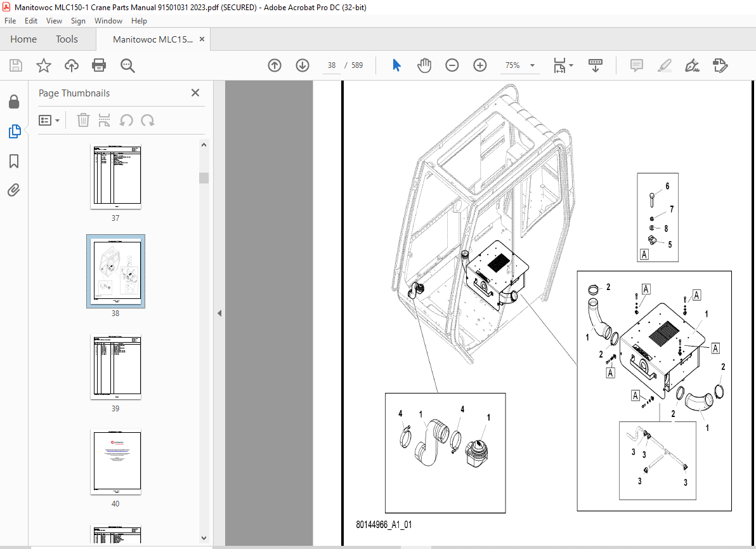Click the thumbnails scrollbar handle
756x549 pixels.
204,178
